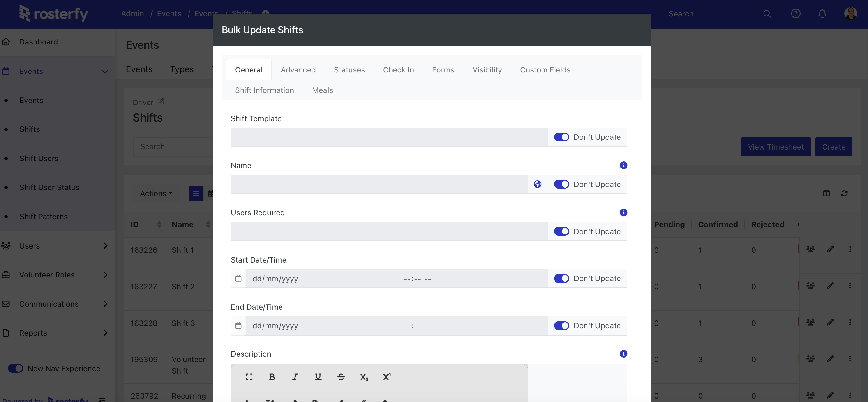
Task: Click the View Timesheet button
Action: (x=776, y=147)
